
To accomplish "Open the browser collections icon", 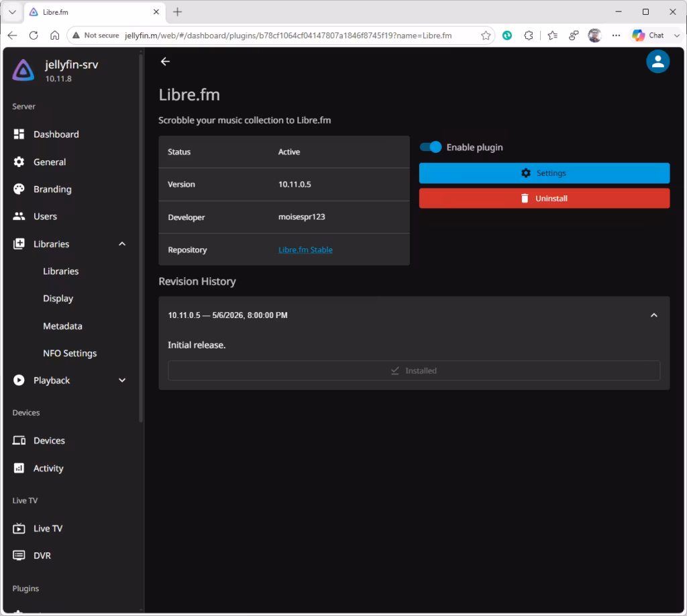I will point(574,36).
